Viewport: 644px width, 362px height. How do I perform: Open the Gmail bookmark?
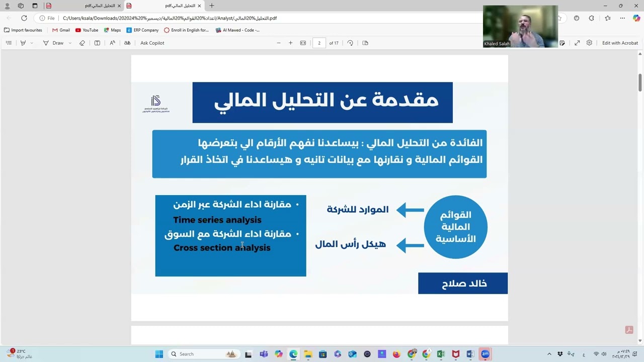tap(61, 30)
